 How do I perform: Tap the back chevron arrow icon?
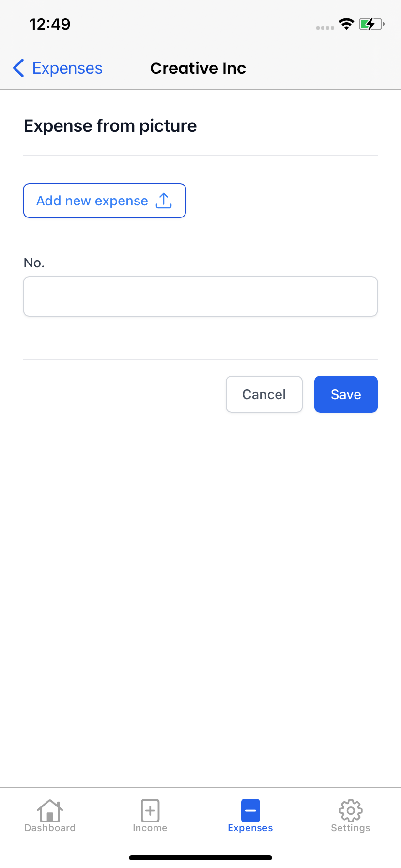[x=18, y=68]
